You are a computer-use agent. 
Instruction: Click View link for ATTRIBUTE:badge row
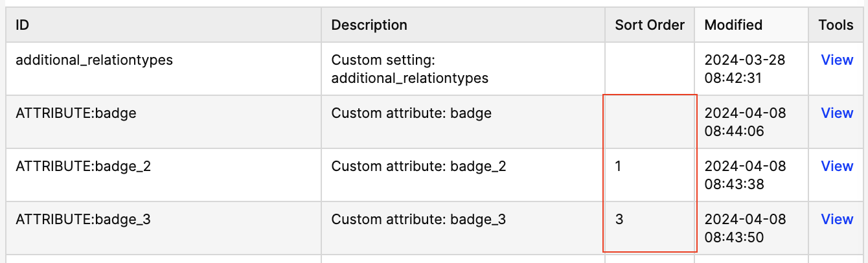click(x=837, y=113)
